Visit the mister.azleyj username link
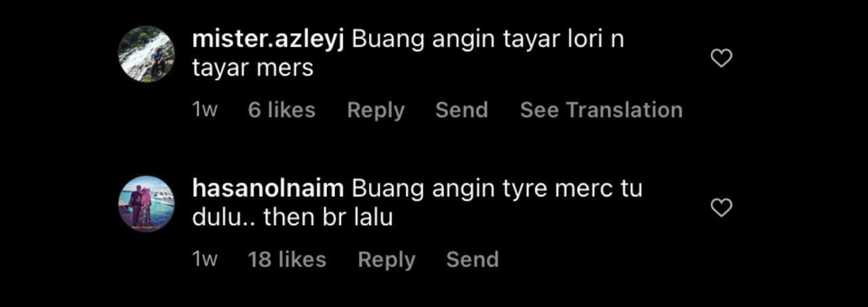 click(269, 40)
